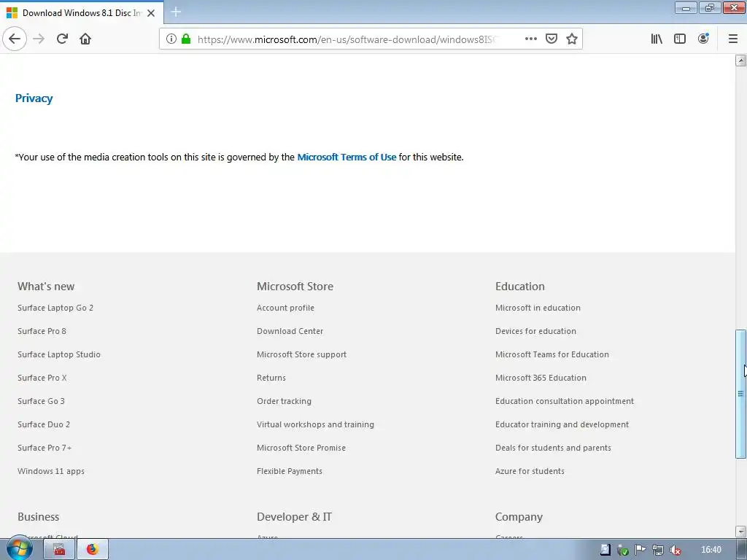Open Microsoft Store support link

(x=301, y=354)
